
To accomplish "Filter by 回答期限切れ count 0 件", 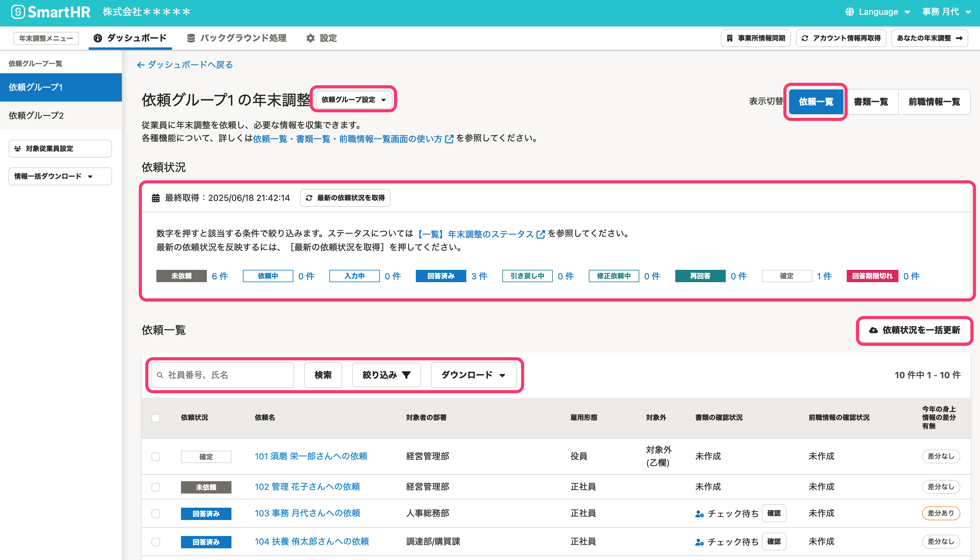I will pyautogui.click(x=911, y=276).
